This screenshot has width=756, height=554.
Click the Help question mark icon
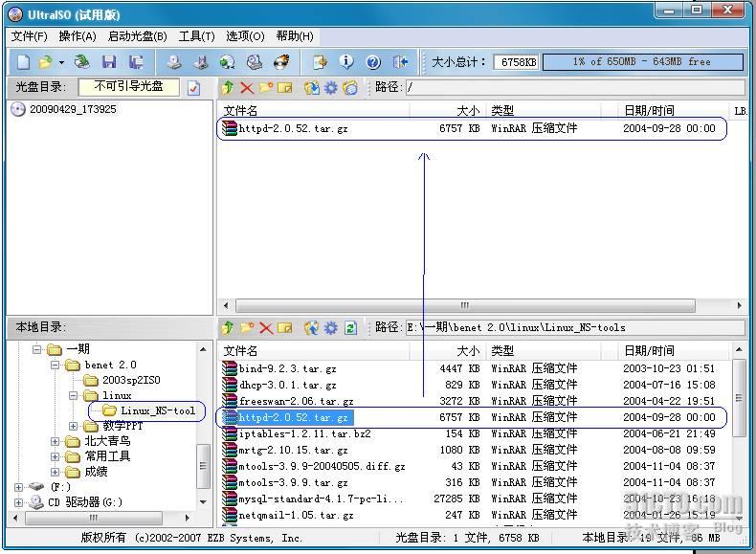coord(373,62)
